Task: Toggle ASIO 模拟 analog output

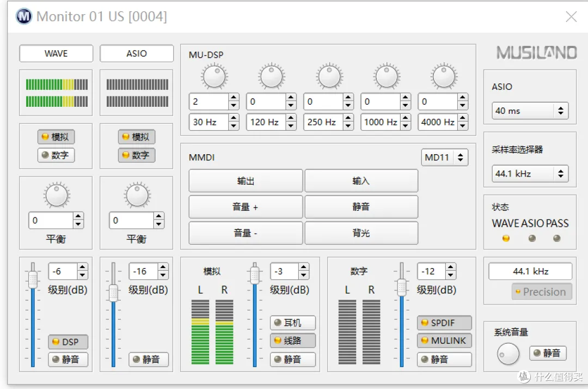Action: click(x=137, y=137)
